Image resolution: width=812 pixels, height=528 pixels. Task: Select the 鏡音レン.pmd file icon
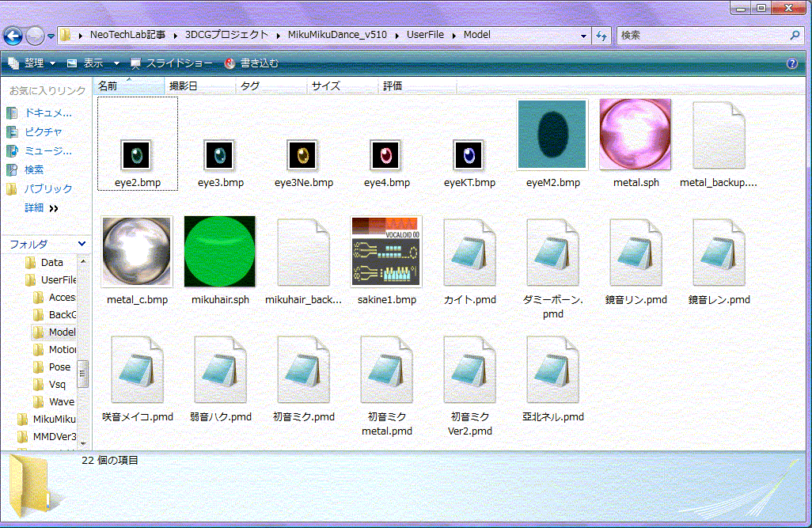click(719, 253)
